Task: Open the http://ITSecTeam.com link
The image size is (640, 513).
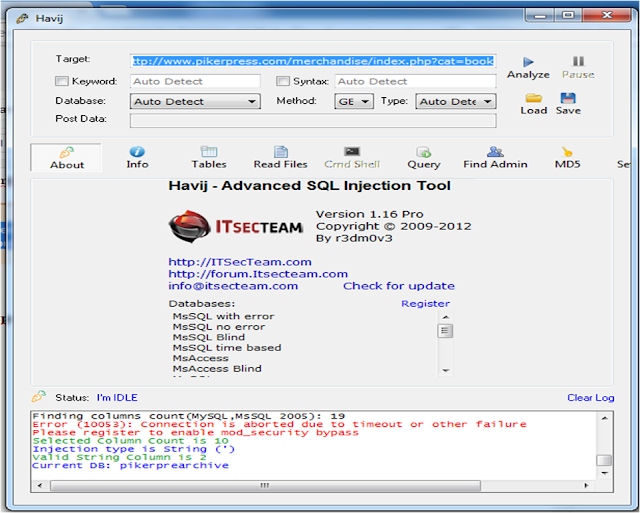Action: click(x=240, y=262)
